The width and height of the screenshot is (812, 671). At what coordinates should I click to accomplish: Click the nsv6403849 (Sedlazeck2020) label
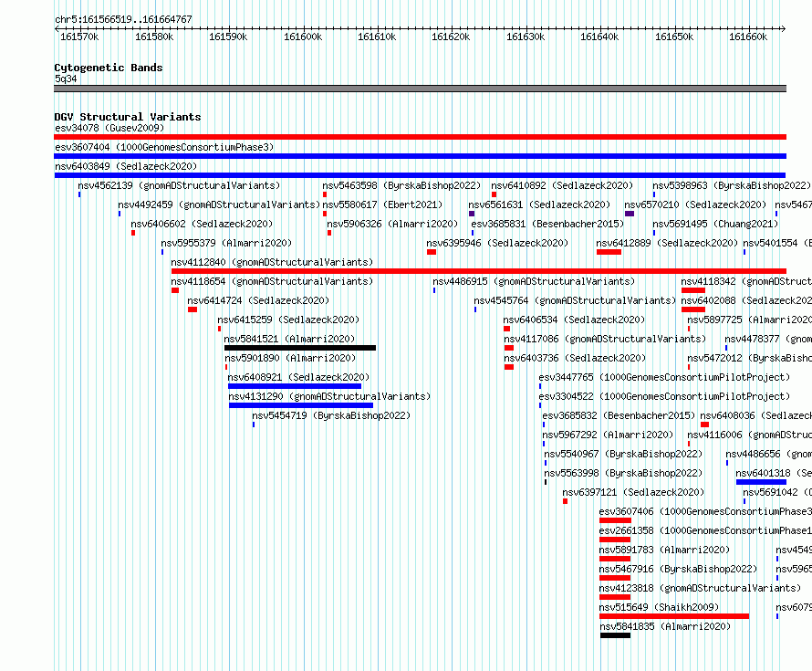[x=126, y=166]
